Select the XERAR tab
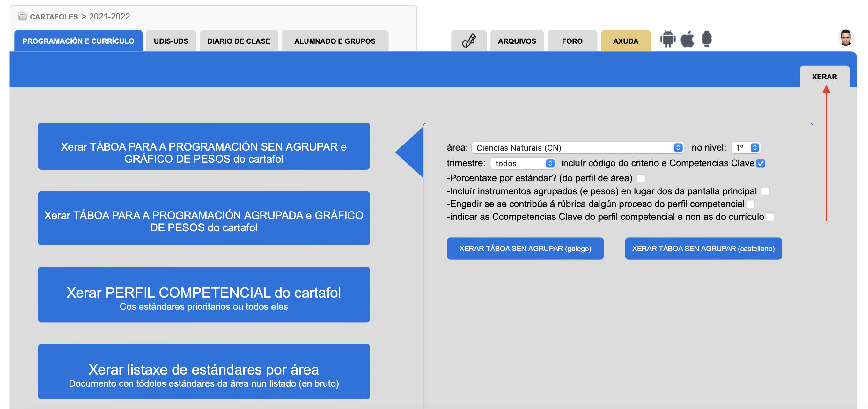Screen dimensions: 868x409 point(824,77)
